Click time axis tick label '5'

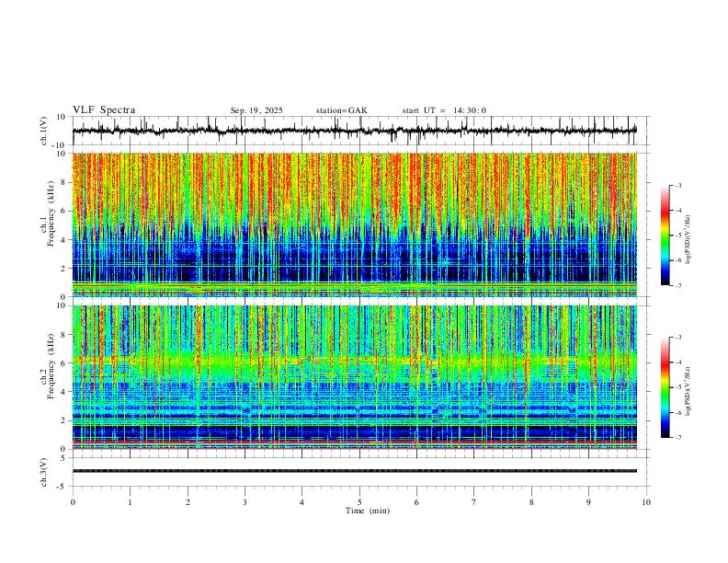pos(359,502)
